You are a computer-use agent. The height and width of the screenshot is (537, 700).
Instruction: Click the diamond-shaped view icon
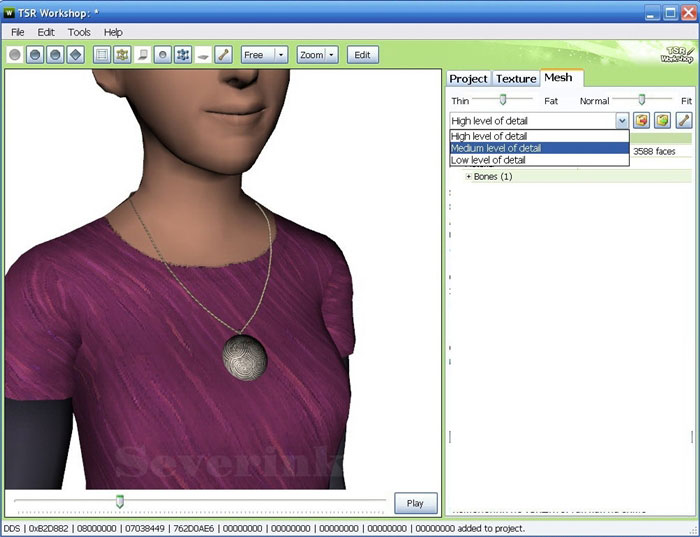(76, 55)
